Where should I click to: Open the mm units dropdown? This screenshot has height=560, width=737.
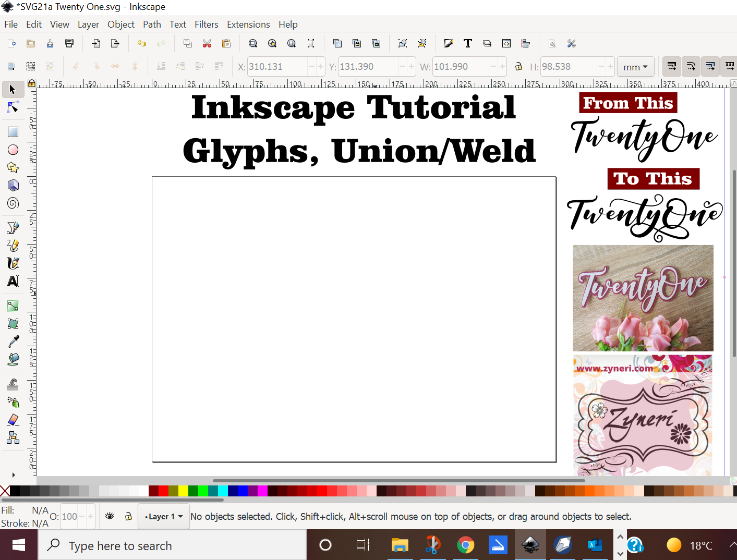click(635, 67)
